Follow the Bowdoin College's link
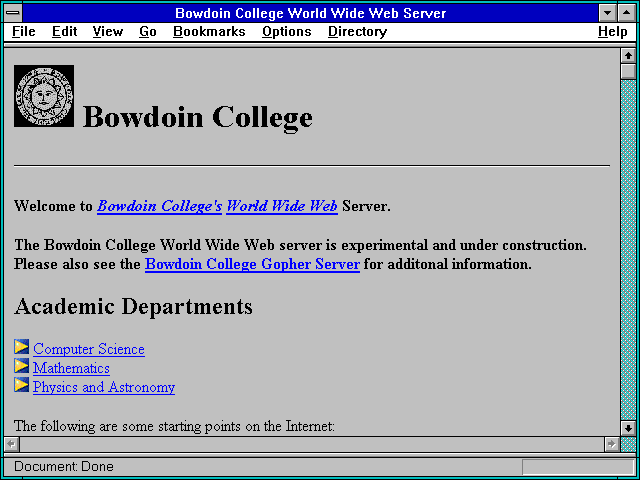The height and width of the screenshot is (480, 640). [x=160, y=206]
